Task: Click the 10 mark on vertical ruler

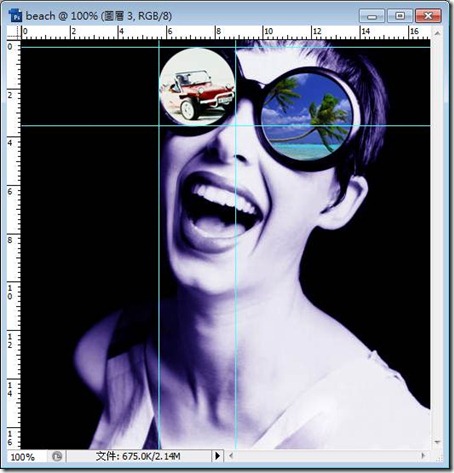Action: coord(10,292)
